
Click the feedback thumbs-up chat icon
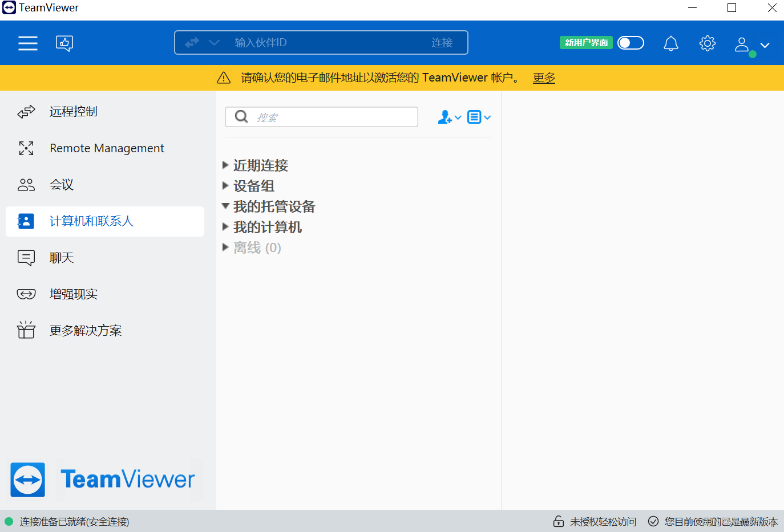(x=64, y=43)
